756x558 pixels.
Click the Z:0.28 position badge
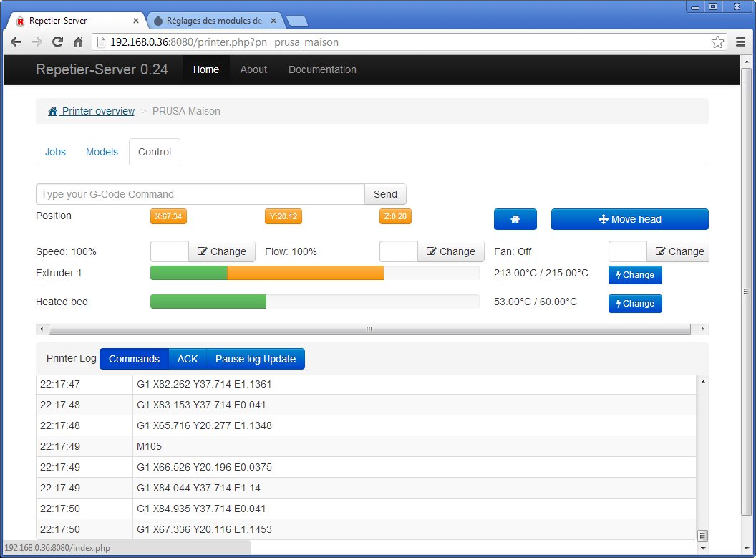[395, 216]
